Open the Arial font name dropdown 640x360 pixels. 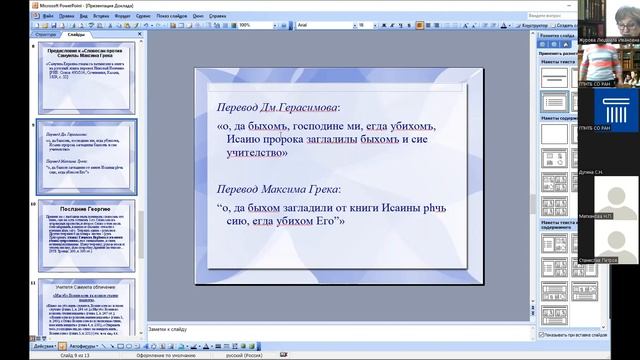pyautogui.click(x=355, y=25)
